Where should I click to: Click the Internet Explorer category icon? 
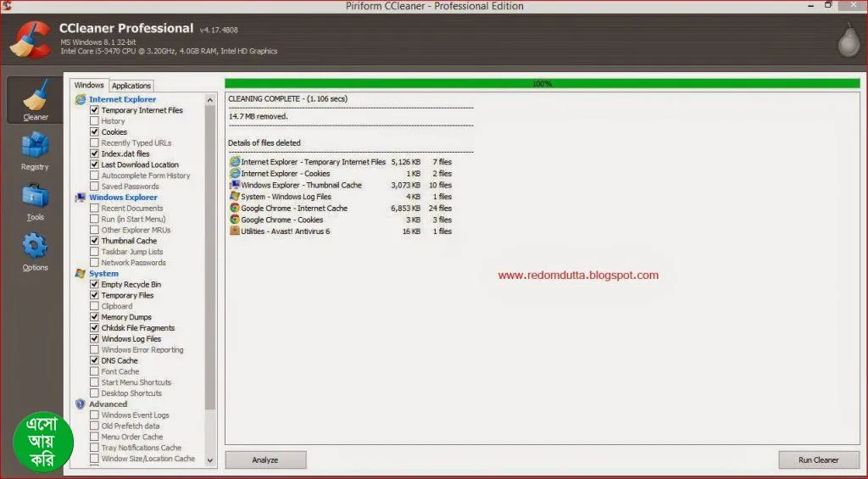click(81, 99)
